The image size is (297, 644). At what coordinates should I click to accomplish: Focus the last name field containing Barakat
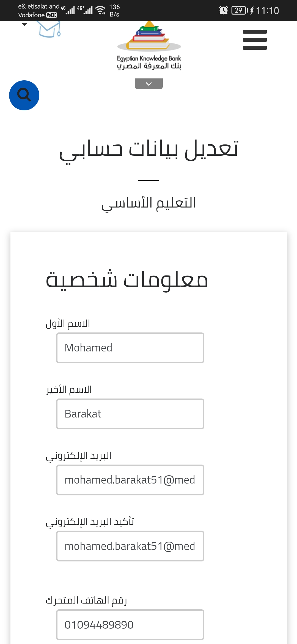tap(130, 414)
